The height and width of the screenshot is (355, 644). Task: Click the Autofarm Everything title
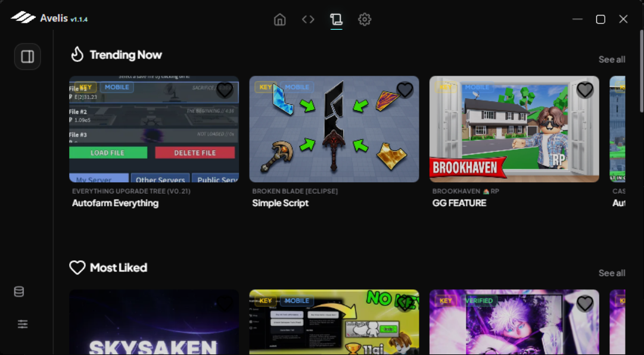(115, 203)
